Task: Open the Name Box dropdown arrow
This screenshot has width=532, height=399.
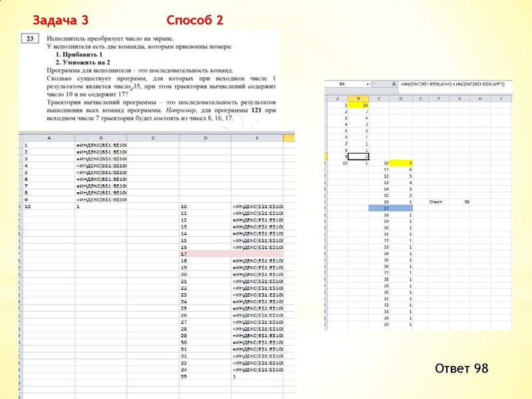Action: [368, 83]
